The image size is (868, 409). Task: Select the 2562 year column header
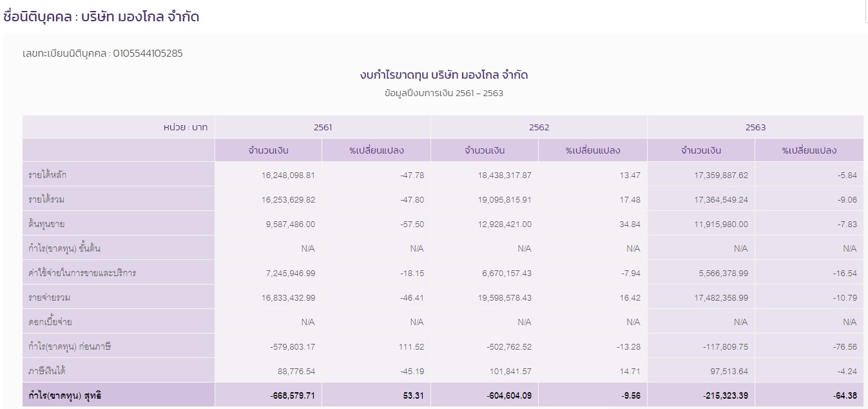pos(539,127)
